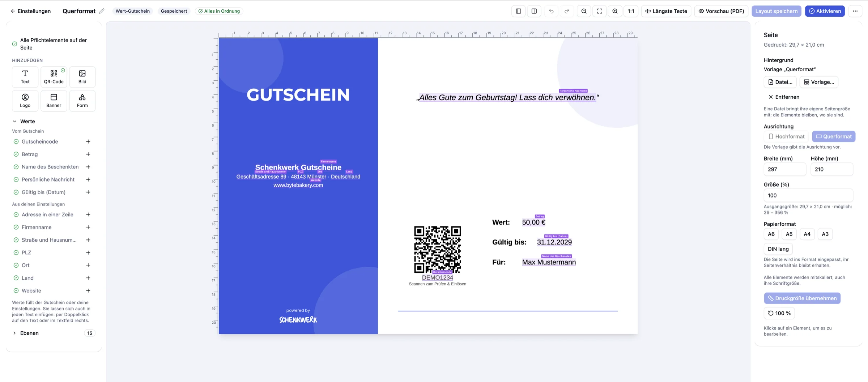Zoom in on the canvas
Image resolution: width=868 pixels, height=382 pixels.
pyautogui.click(x=615, y=11)
